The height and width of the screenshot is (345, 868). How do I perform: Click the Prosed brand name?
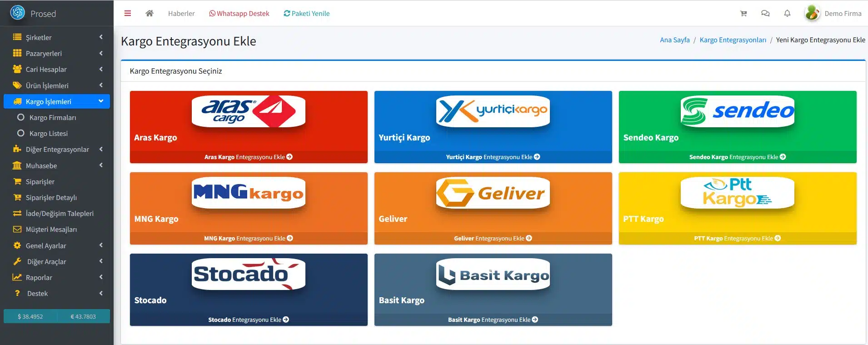(x=43, y=14)
